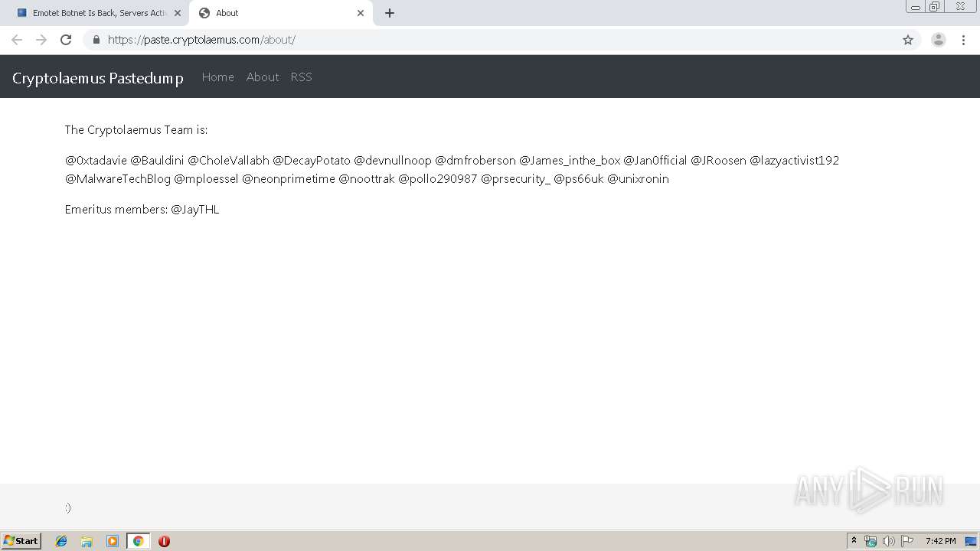Screen dimensions: 980x551
Task: Open the volume speaker tray icon
Action: pyautogui.click(x=888, y=541)
